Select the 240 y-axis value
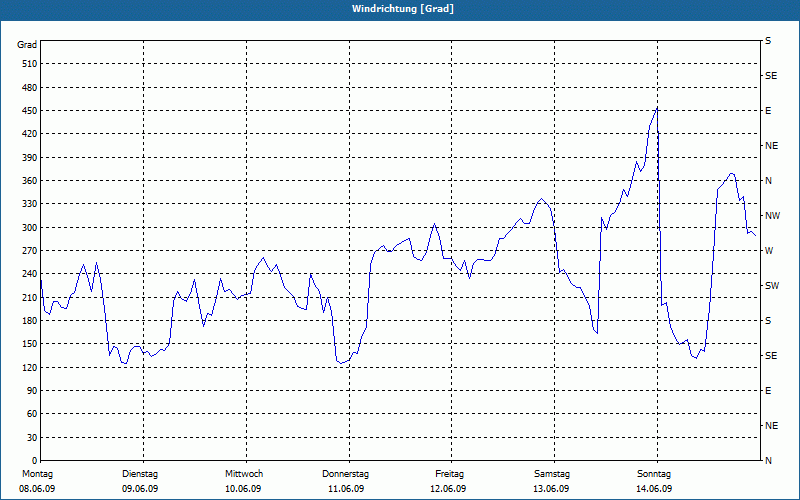Viewport: 800px width, 500px height. [30, 273]
